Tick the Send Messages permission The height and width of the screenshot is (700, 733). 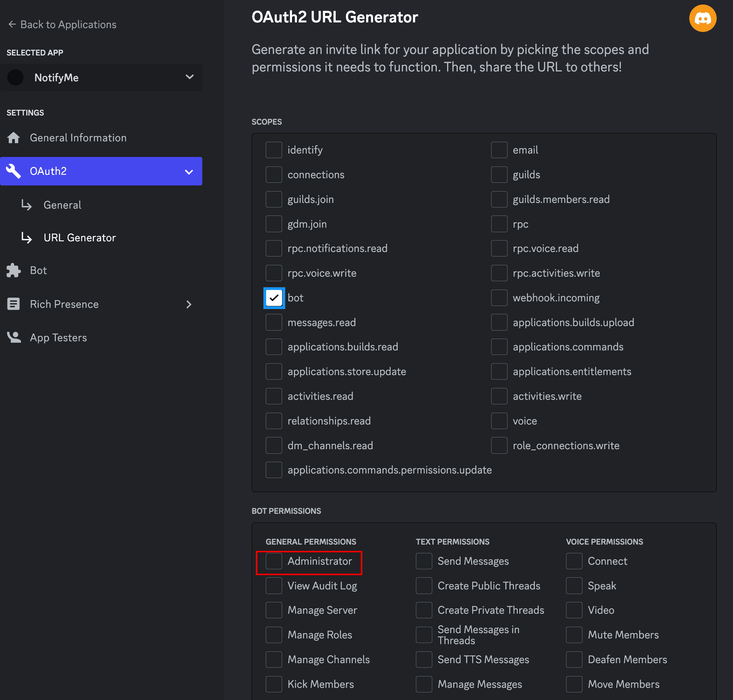click(424, 561)
